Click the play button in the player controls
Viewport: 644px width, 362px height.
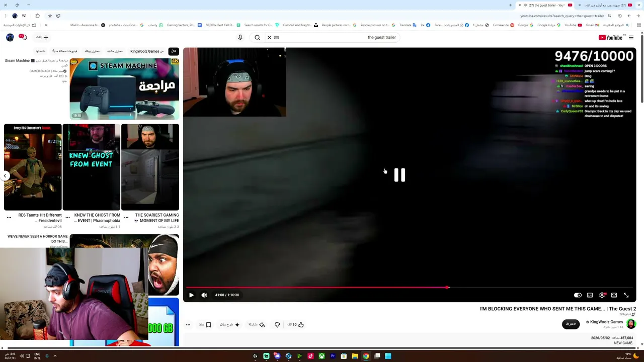click(191, 295)
